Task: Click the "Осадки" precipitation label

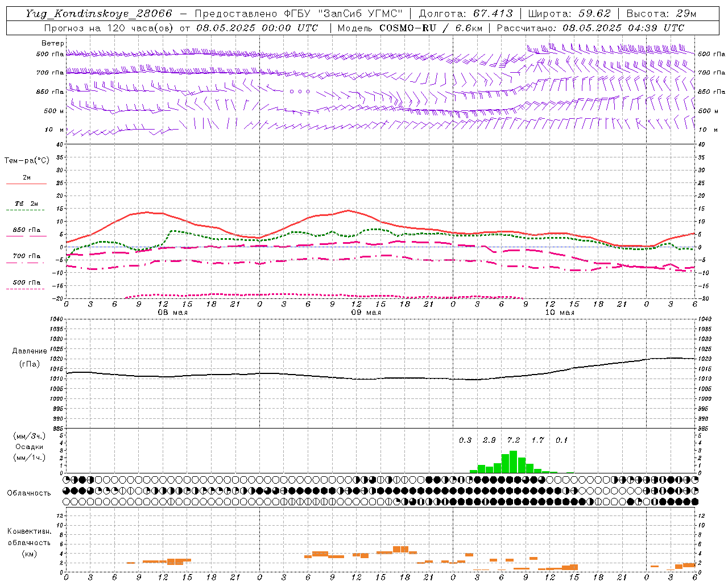Action: coord(29,447)
